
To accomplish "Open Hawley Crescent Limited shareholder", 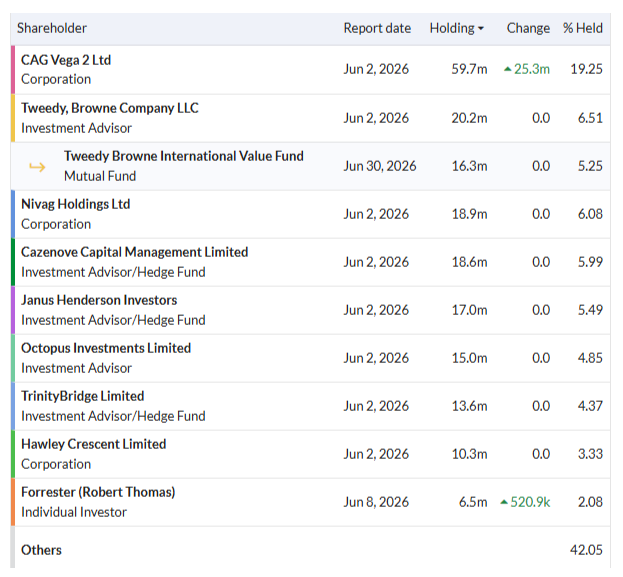I will (x=93, y=444).
